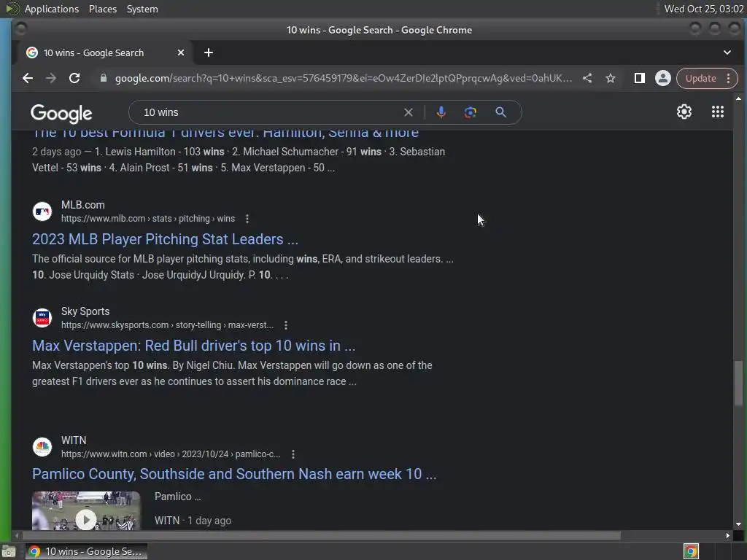Click the witn.com video URL
The image size is (747, 560).
pyautogui.click(x=171, y=454)
